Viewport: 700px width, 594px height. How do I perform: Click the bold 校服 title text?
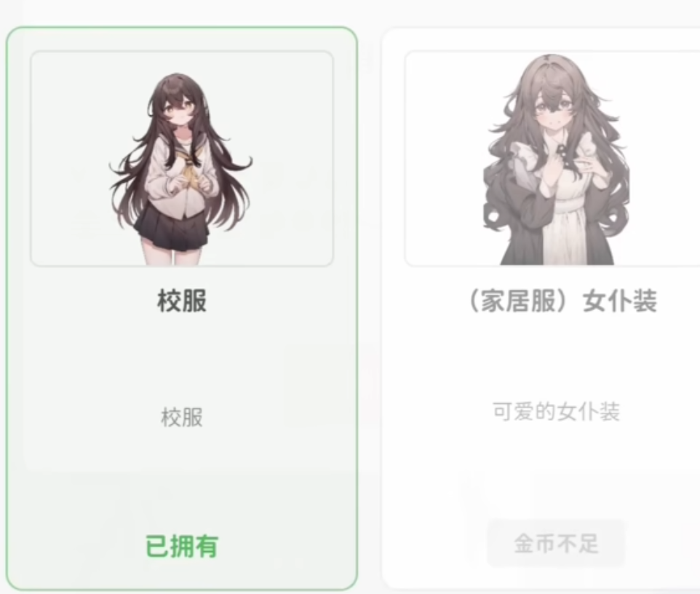(182, 300)
